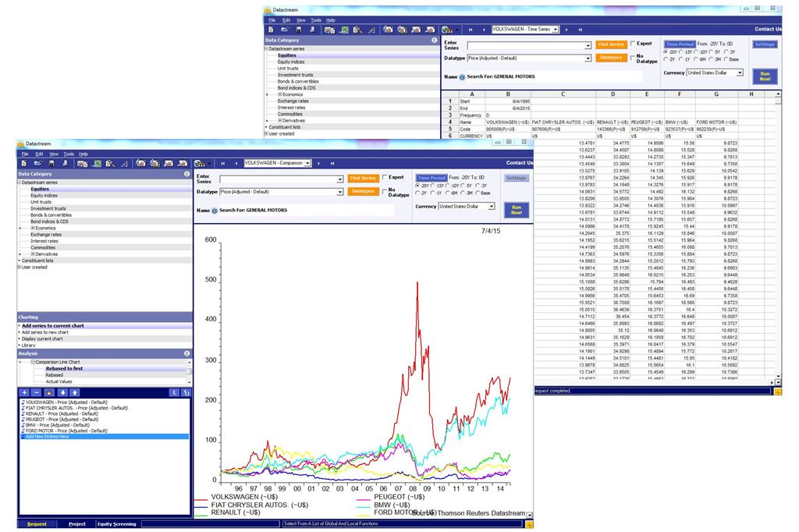Collapse the Comparison Line Chart tree node
799x532 pixels.
pyautogui.click(x=34, y=362)
